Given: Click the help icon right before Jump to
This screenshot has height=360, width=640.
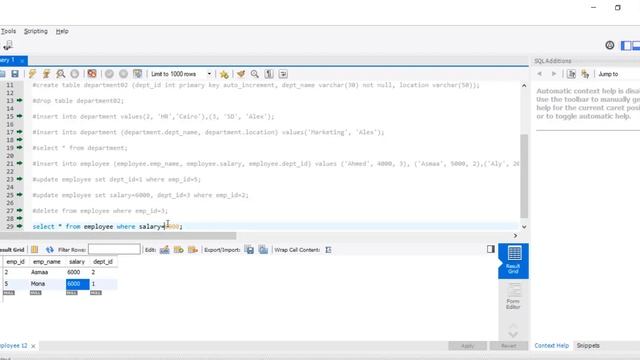Looking at the screenshot, I should (x=585, y=74).
